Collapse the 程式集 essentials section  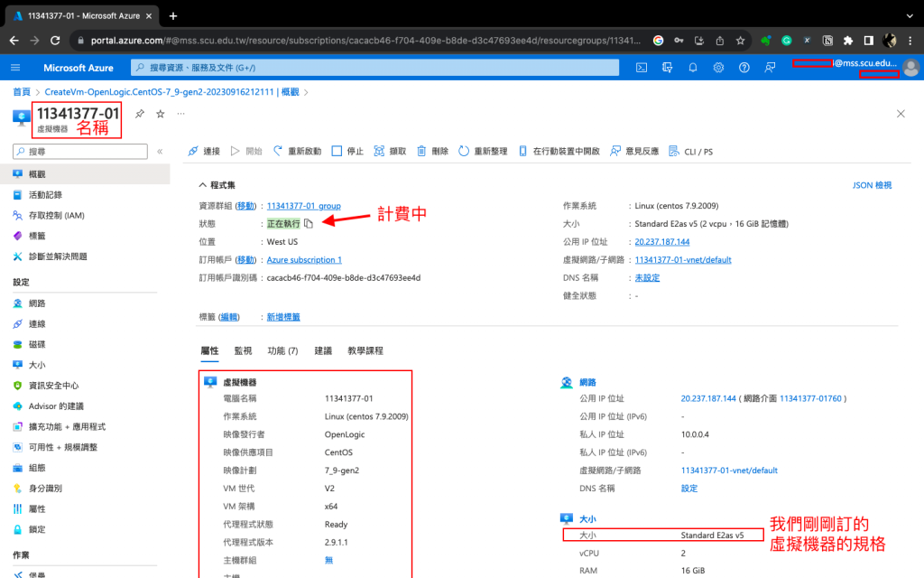tap(217, 185)
